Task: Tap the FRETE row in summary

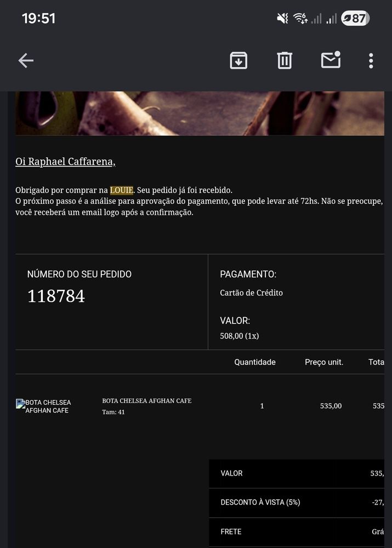Action: coord(297,532)
